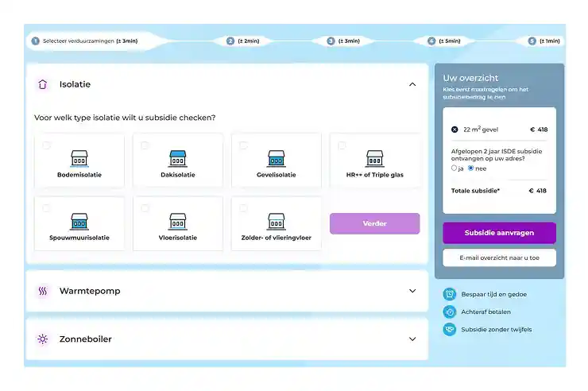
Task: Enable the HR++ of Triple glas checkbox
Action: coord(342,145)
